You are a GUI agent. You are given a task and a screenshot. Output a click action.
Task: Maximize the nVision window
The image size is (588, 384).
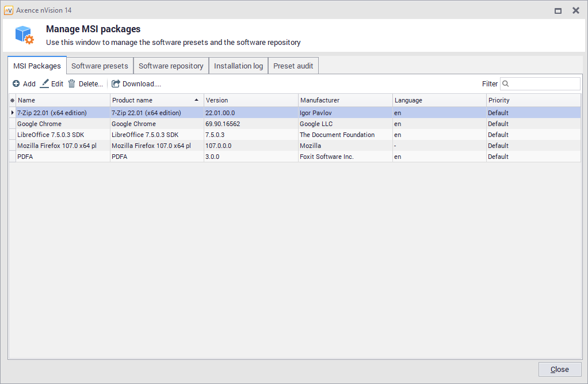pyautogui.click(x=558, y=10)
